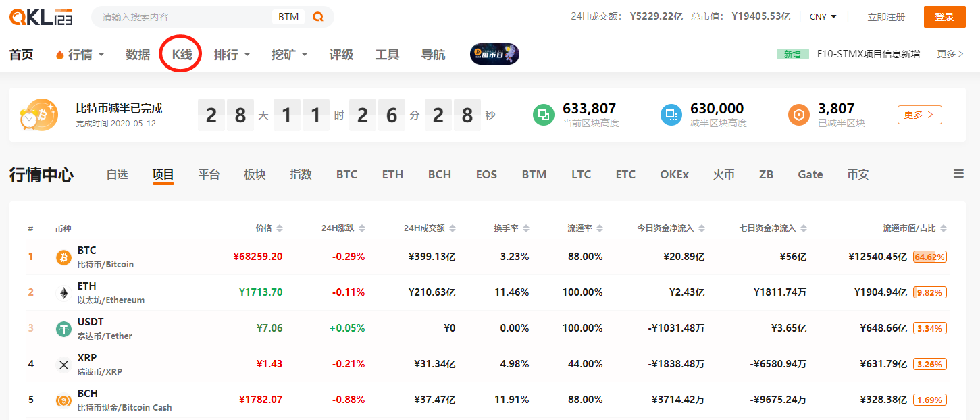Click the BTC price ¥68259.20

(257, 257)
